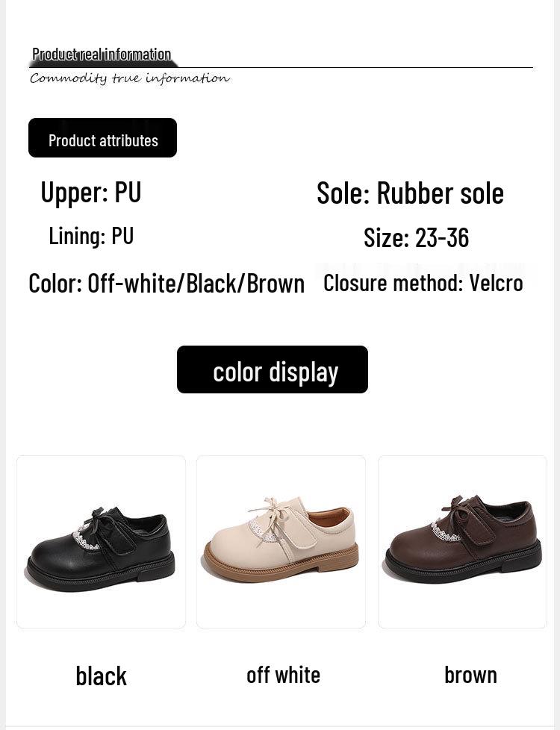560x730 pixels.
Task: Choose the "brown" color label
Action: (x=470, y=675)
